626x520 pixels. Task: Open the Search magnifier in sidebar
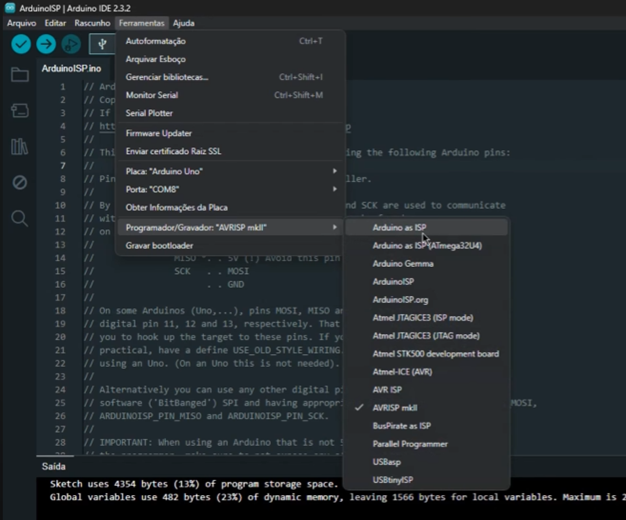[19, 218]
